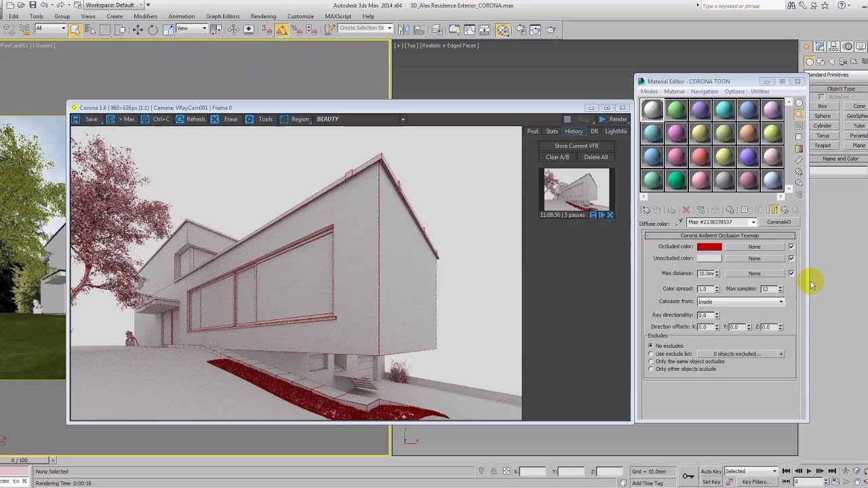Activate the Select Object tool
The image size is (868, 488).
click(75, 29)
